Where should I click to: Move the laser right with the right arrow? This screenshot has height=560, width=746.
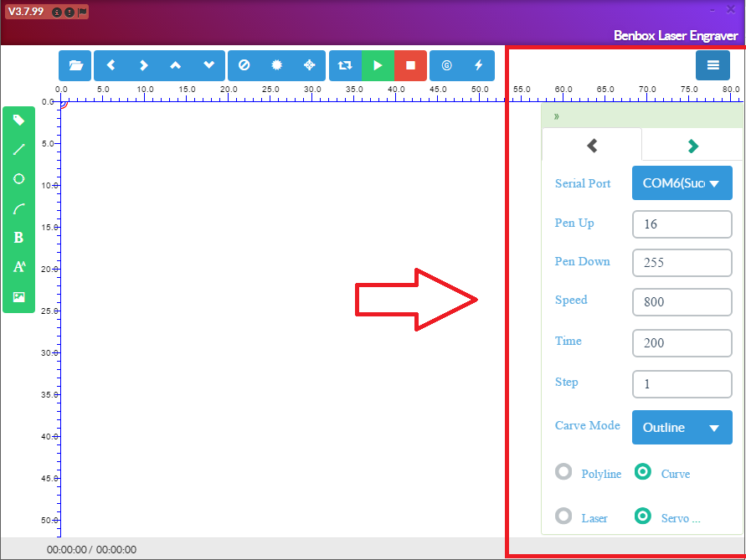(143, 65)
